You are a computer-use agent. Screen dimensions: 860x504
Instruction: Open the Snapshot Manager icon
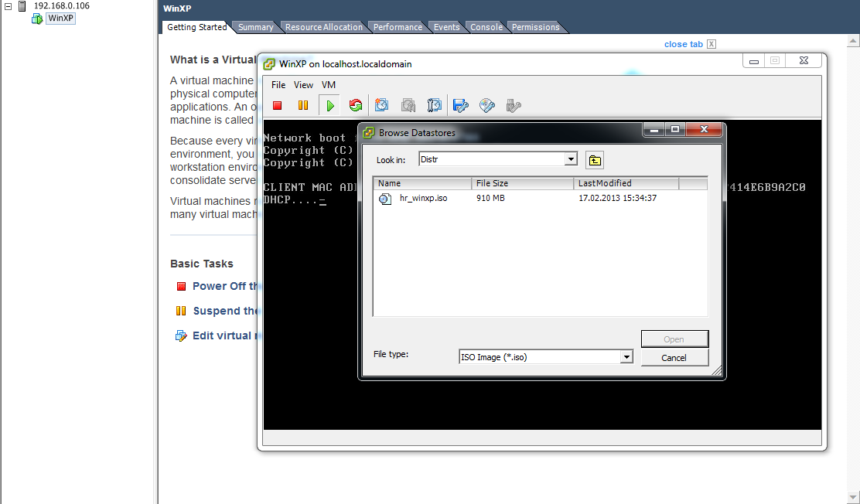point(434,105)
